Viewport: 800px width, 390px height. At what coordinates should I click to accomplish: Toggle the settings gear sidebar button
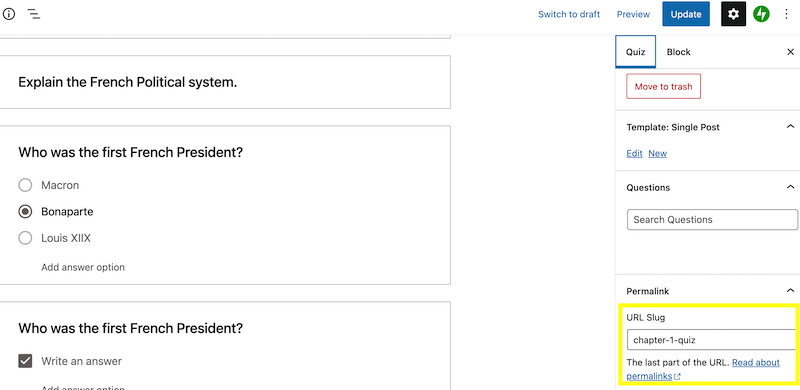point(733,14)
